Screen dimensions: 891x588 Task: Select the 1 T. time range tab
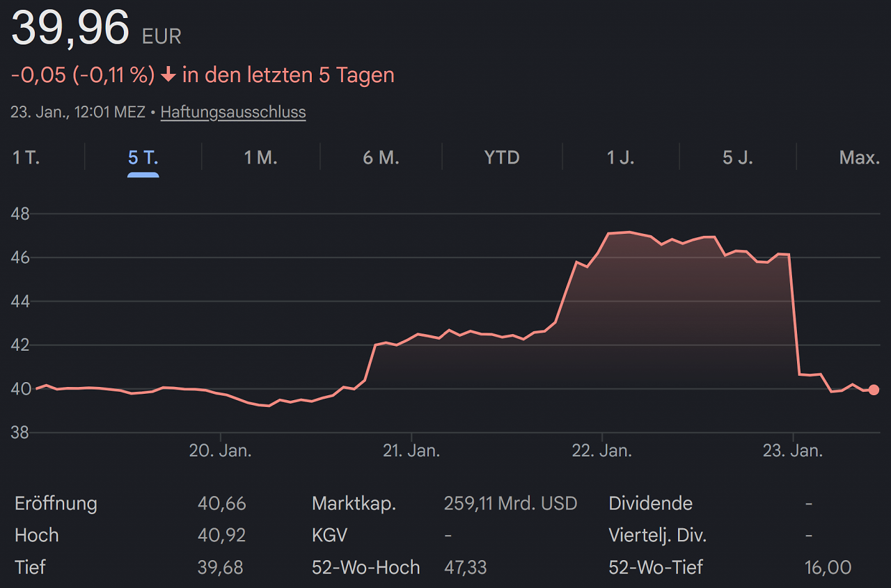coord(26,157)
